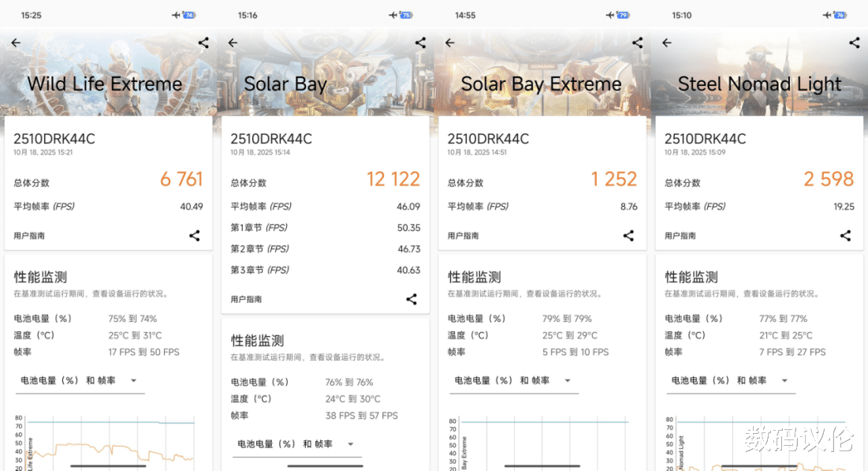Share the 2 598 score card
868x471 pixels.
845,235
